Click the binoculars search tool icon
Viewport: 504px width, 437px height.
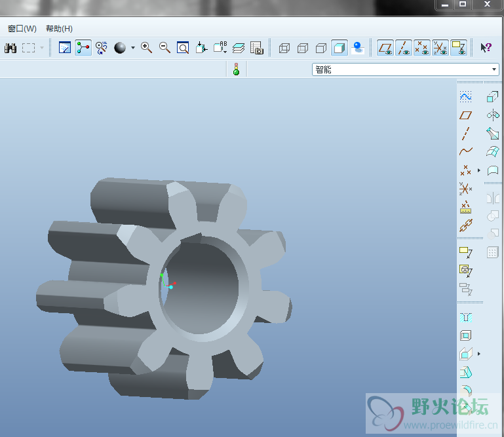tap(10, 48)
